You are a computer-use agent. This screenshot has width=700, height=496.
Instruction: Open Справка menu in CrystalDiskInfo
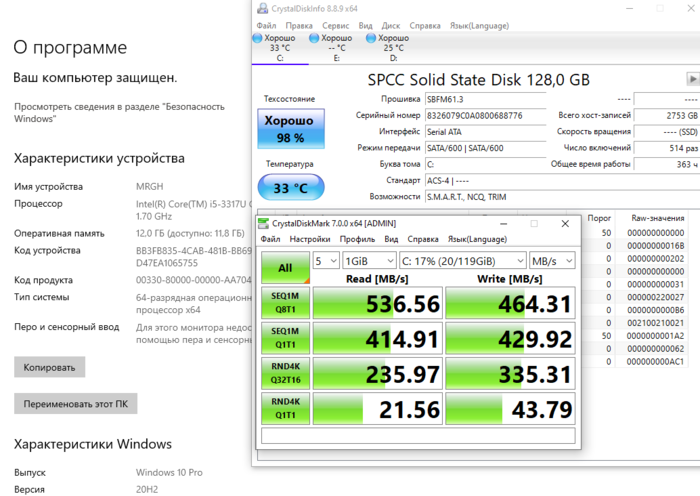pyautogui.click(x=425, y=25)
